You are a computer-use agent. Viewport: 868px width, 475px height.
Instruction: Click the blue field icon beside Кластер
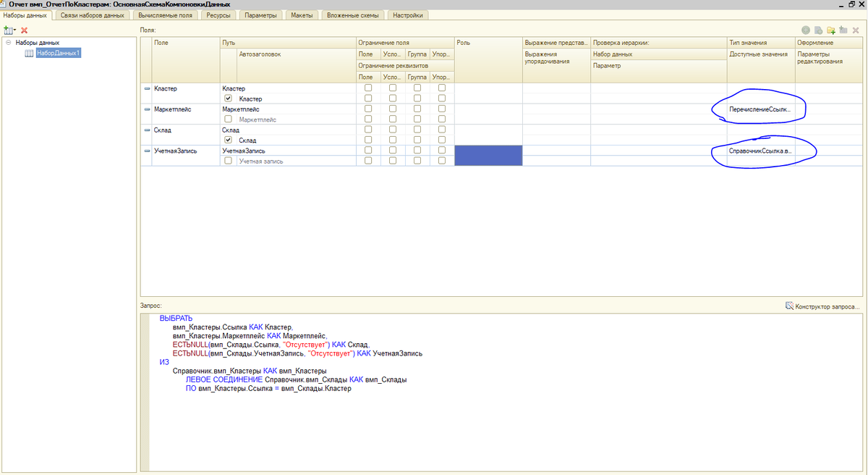tap(147, 88)
